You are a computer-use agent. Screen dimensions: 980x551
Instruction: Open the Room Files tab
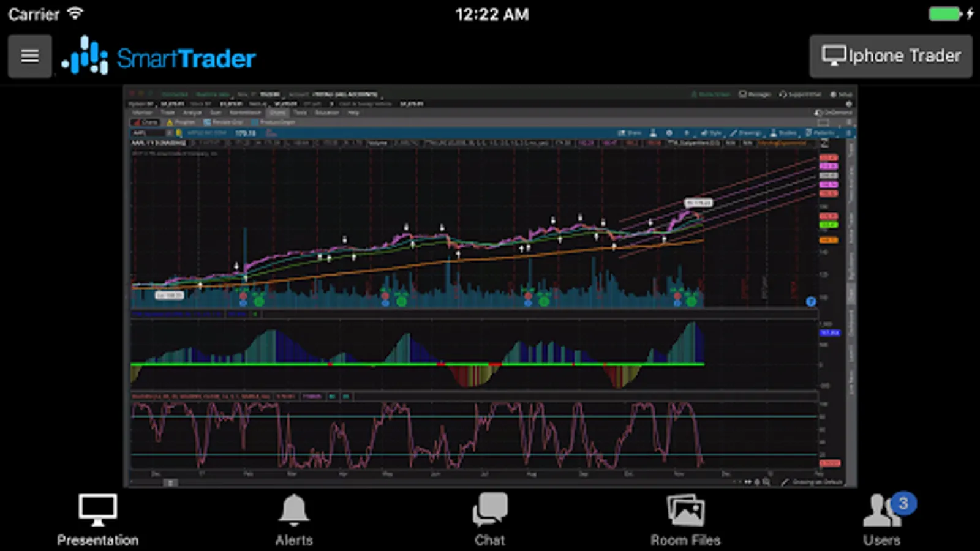point(685,520)
